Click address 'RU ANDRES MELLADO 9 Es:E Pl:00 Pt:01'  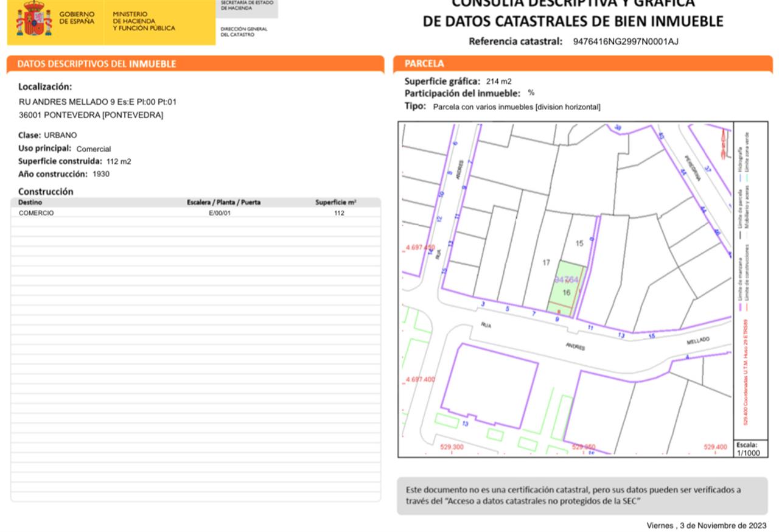[98, 102]
